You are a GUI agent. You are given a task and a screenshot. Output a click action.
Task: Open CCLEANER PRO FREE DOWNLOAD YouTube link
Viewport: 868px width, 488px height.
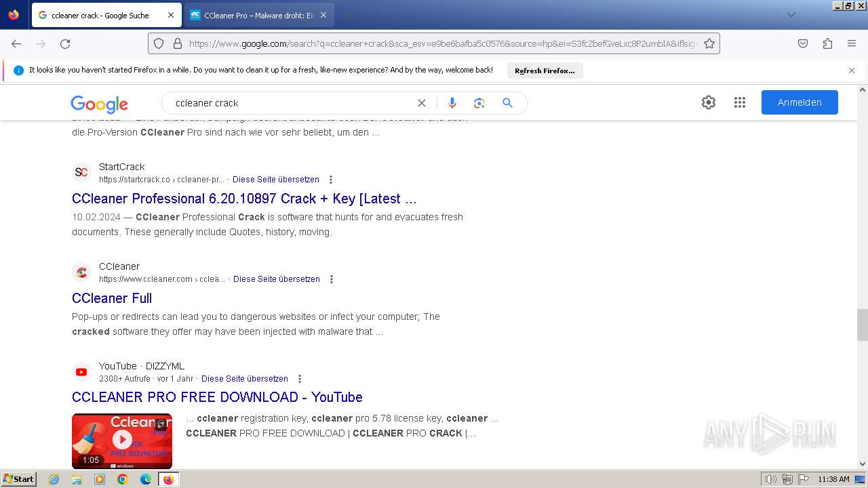[x=217, y=397]
